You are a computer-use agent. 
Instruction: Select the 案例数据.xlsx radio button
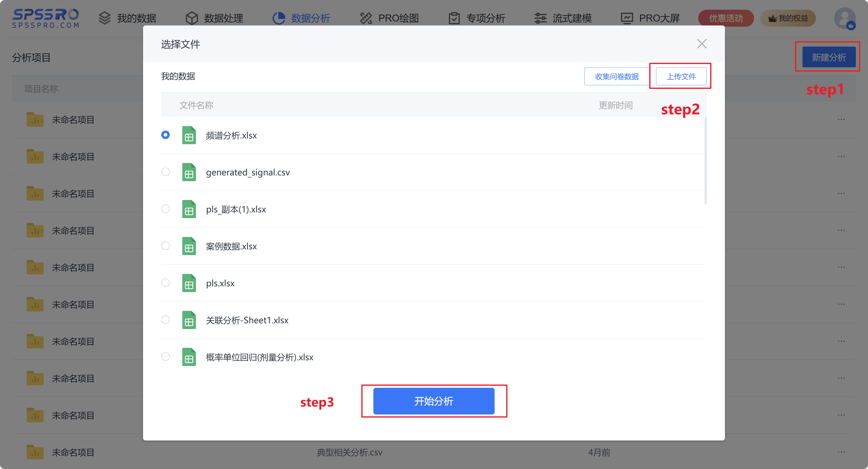[165, 246]
